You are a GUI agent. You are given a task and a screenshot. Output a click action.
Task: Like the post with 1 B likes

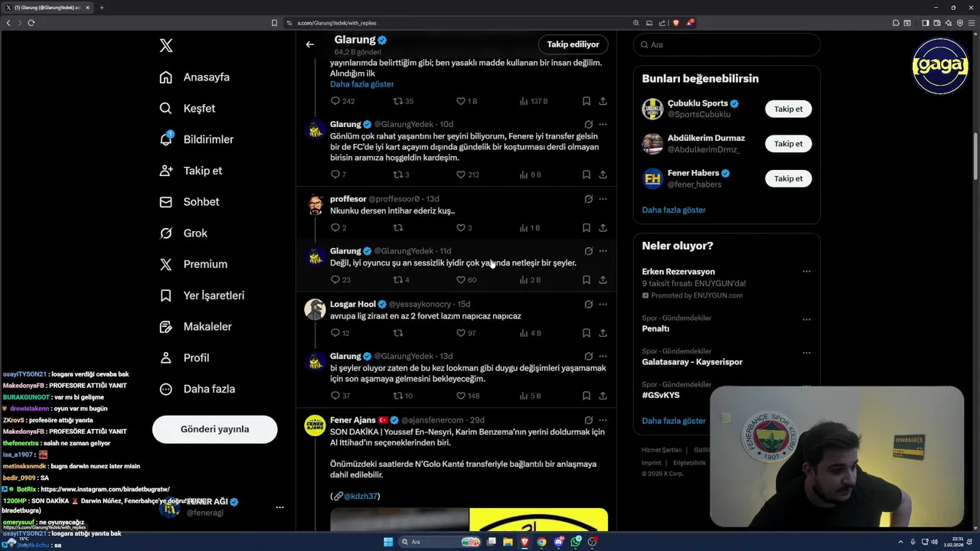pyautogui.click(x=466, y=101)
